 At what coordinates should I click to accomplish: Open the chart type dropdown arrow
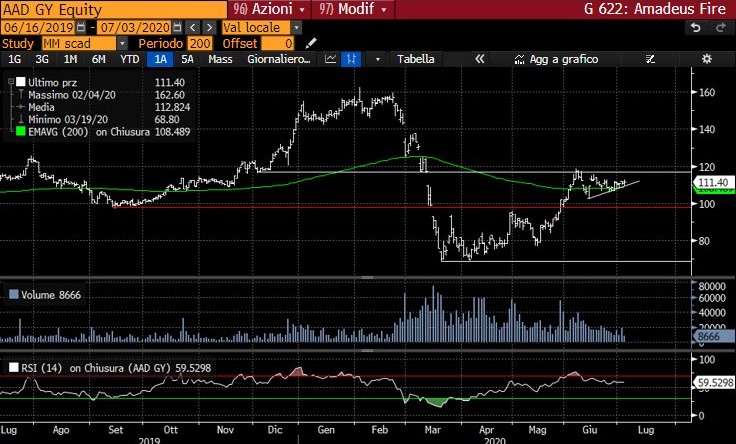pos(377,59)
